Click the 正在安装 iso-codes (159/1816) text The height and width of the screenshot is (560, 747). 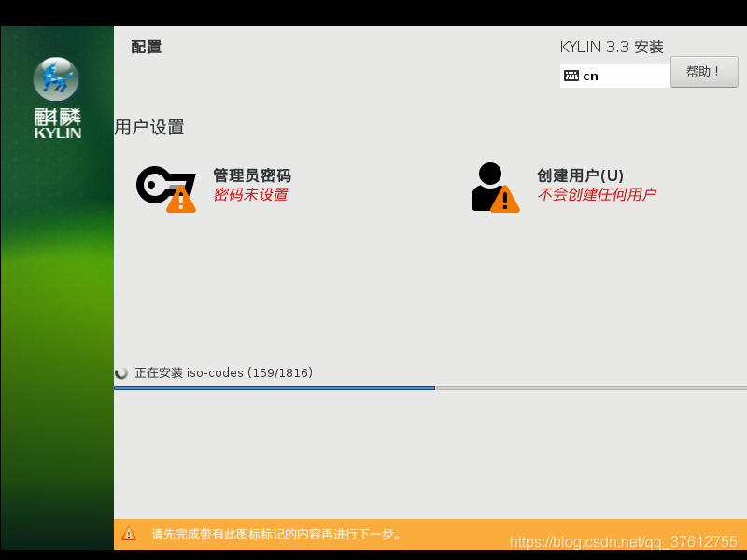pyautogui.click(x=224, y=372)
